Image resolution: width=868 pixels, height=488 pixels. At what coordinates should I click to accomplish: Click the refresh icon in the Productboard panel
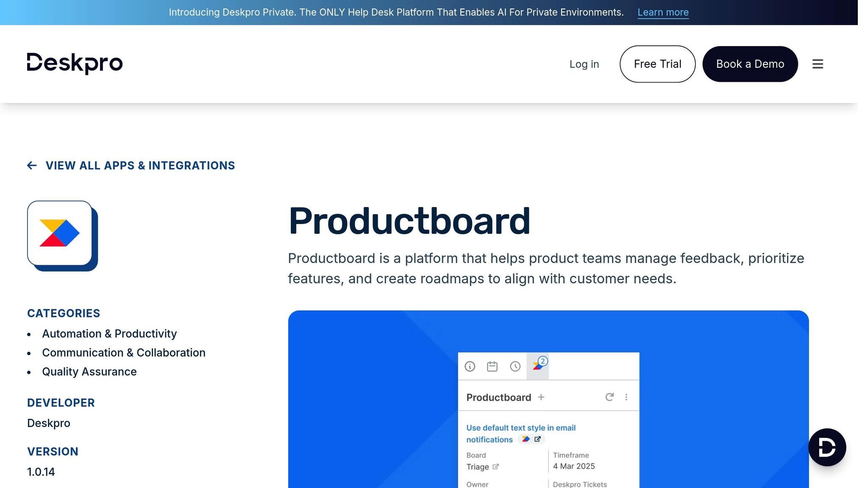click(x=609, y=397)
